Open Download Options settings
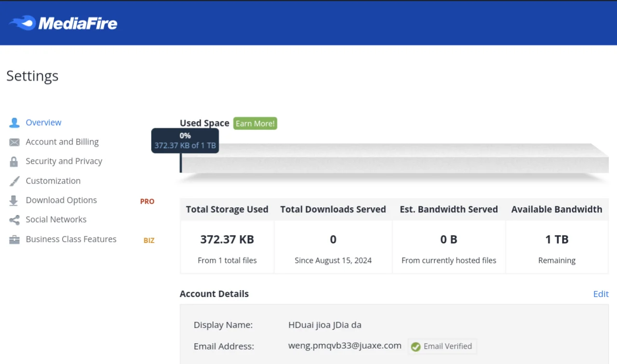This screenshot has width=617, height=364. 61,200
